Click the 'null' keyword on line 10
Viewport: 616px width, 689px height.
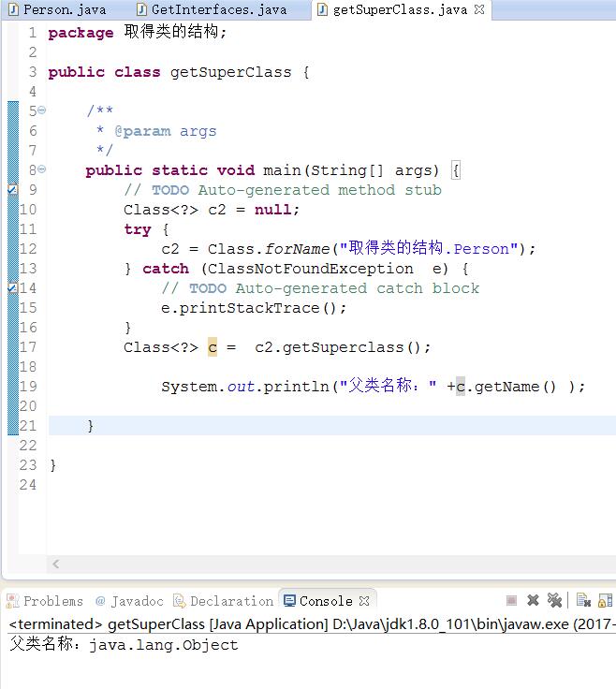point(272,210)
